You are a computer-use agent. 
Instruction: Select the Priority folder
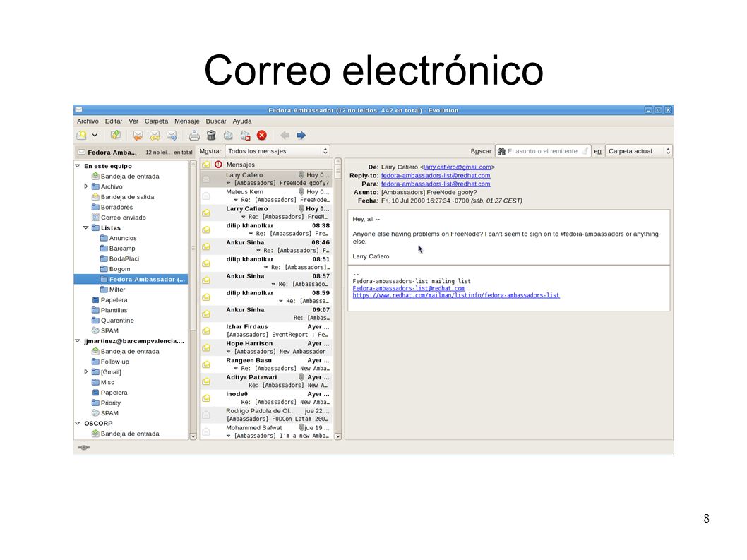111,403
